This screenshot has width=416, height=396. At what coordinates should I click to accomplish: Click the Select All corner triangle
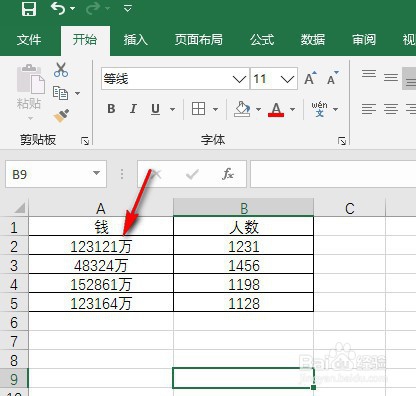coord(20,208)
